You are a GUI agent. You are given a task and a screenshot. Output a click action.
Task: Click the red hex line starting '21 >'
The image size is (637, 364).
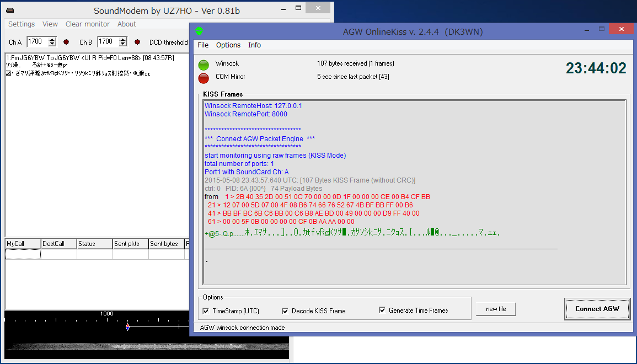(310, 205)
